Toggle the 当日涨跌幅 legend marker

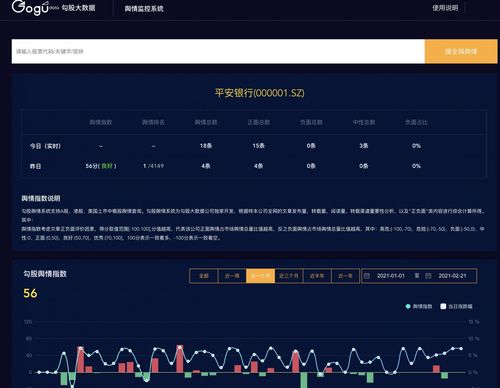pyautogui.click(x=443, y=306)
